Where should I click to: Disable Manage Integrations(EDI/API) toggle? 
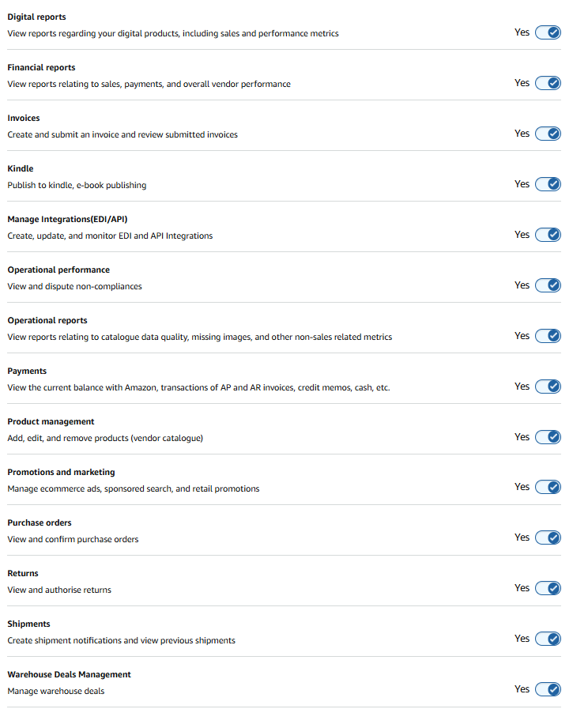coord(548,235)
